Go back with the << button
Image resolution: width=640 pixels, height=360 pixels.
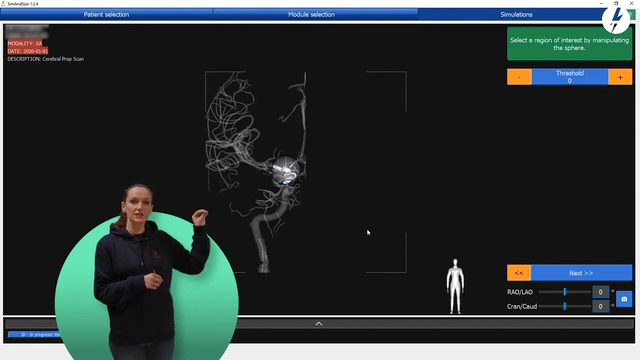519,273
